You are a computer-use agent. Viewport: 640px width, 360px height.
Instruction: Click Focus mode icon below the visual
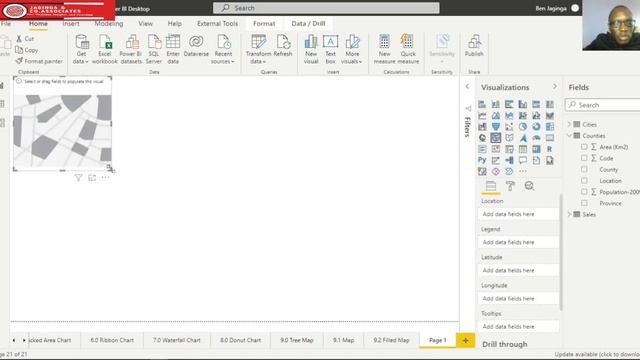click(x=92, y=178)
